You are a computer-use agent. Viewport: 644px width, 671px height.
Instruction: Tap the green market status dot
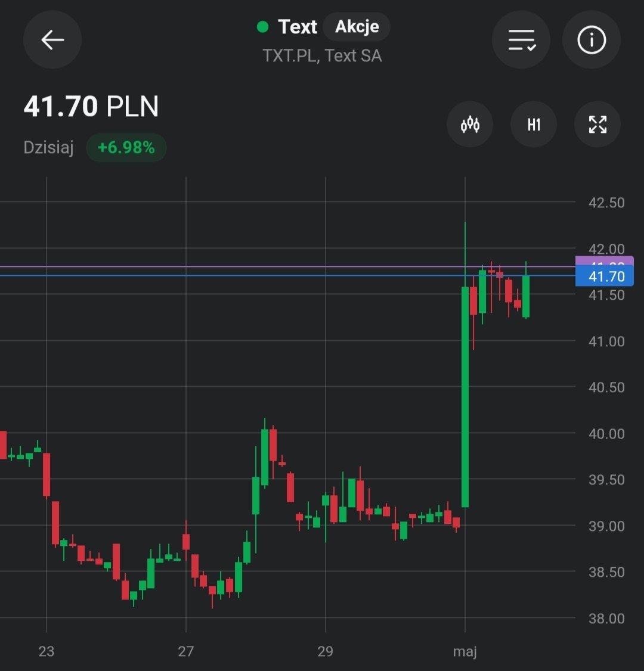[262, 27]
